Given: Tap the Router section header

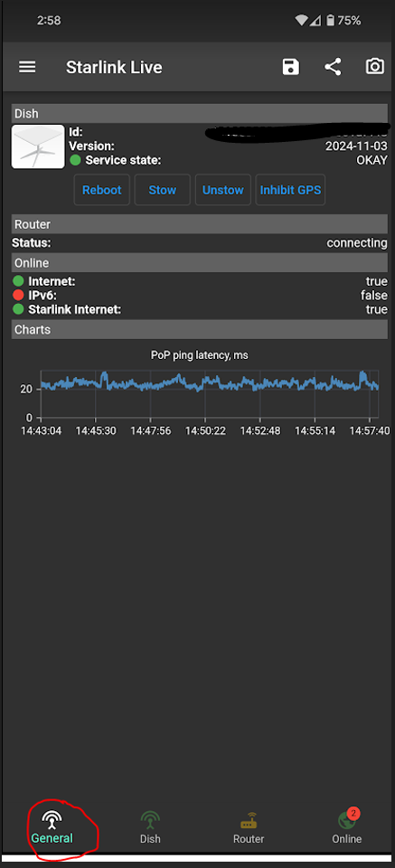Looking at the screenshot, I should (x=199, y=224).
